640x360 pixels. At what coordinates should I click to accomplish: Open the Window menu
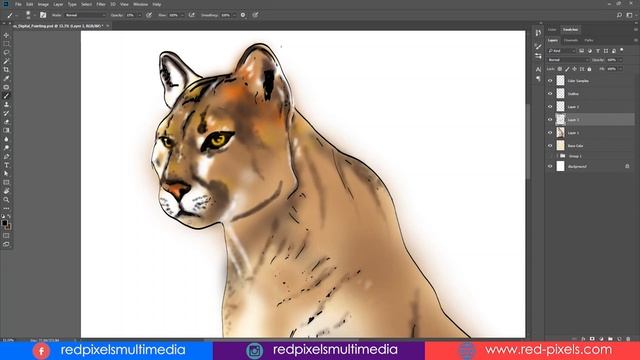tap(140, 4)
